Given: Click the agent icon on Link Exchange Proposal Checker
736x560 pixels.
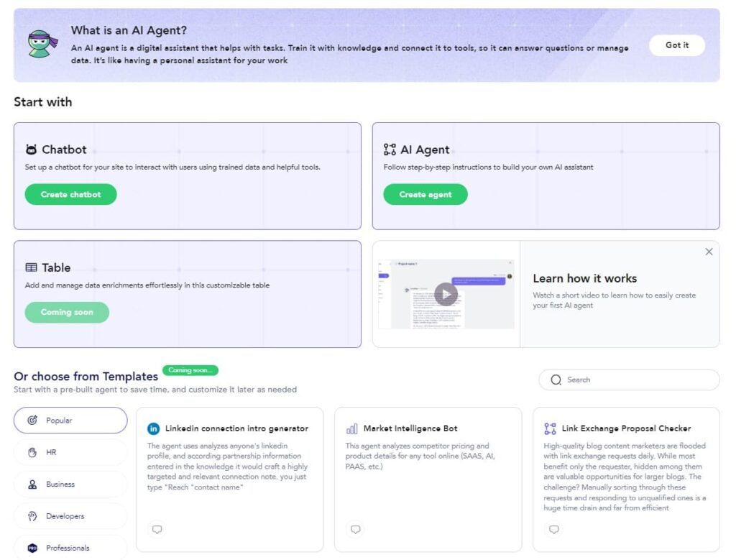Looking at the screenshot, I should 551,428.
